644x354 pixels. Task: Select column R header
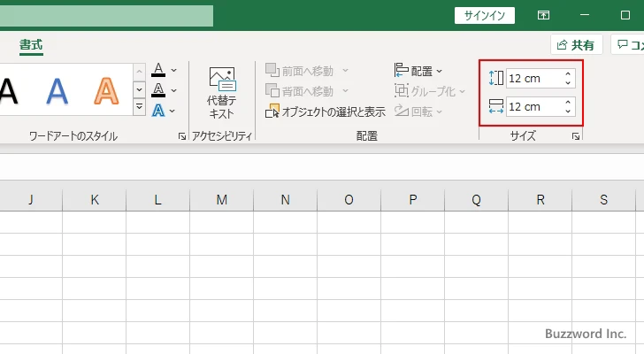[540, 200]
